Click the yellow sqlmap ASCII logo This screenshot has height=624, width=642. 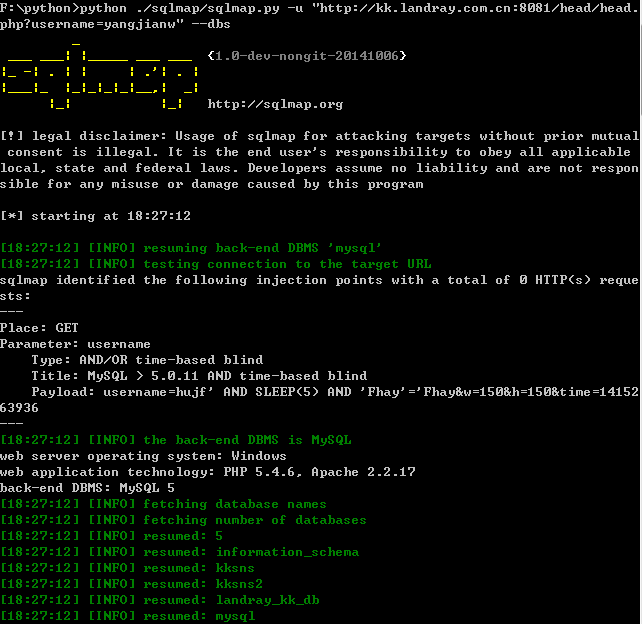point(100,76)
